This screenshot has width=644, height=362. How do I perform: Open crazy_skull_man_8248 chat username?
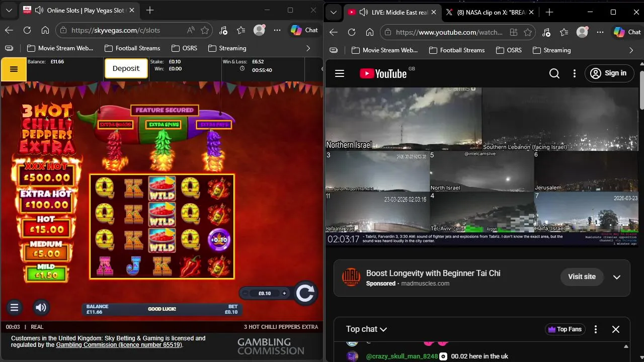402,356
